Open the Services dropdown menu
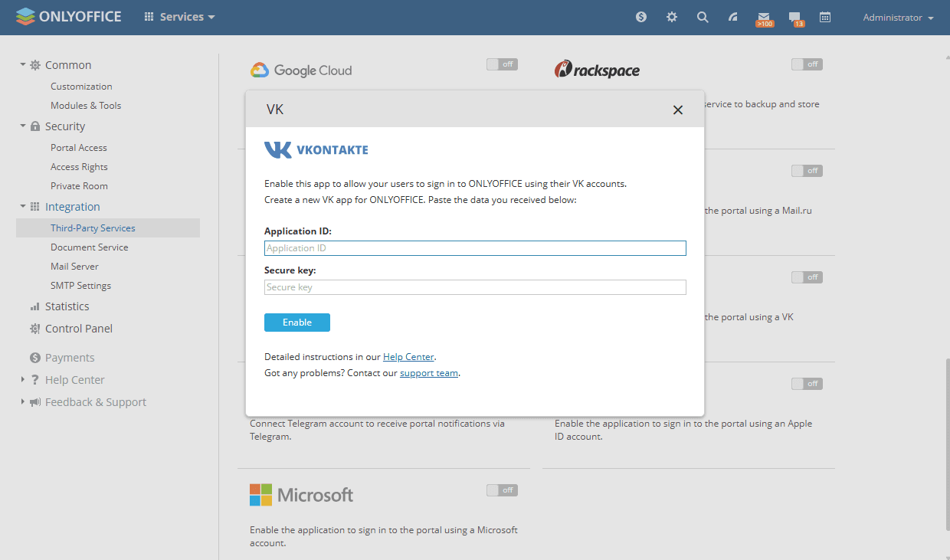The width and height of the screenshot is (950, 560). point(179,17)
